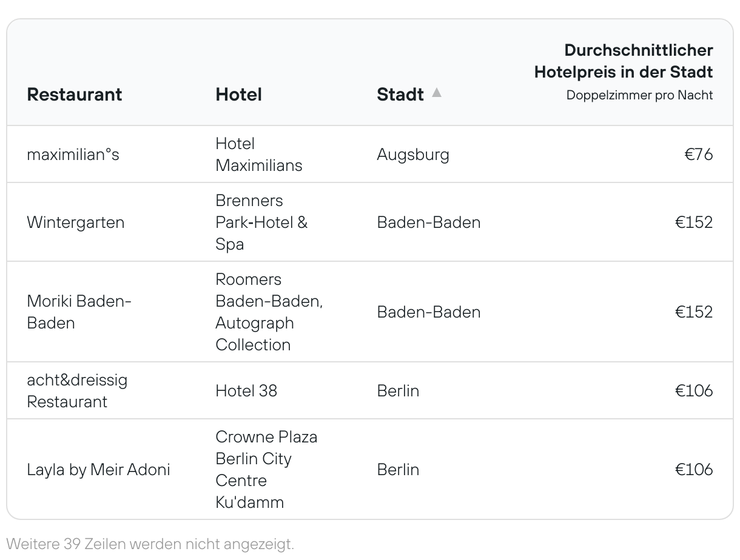
Task: Select the Hotel Maximilians cell
Action: (259, 155)
